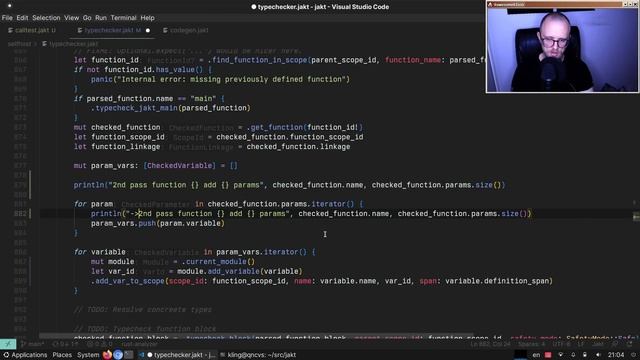Click the errors and warnings status item
The height and width of the screenshot is (360, 640).
coord(99,344)
